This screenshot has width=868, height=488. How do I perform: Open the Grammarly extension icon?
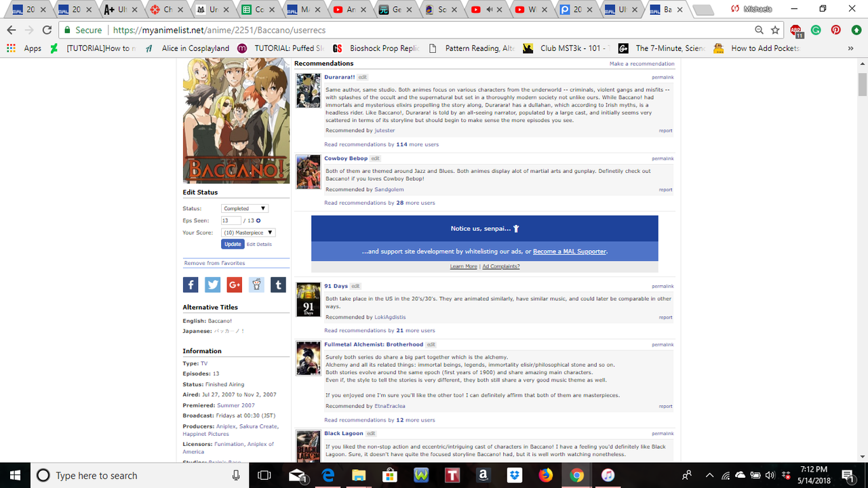[x=816, y=30]
